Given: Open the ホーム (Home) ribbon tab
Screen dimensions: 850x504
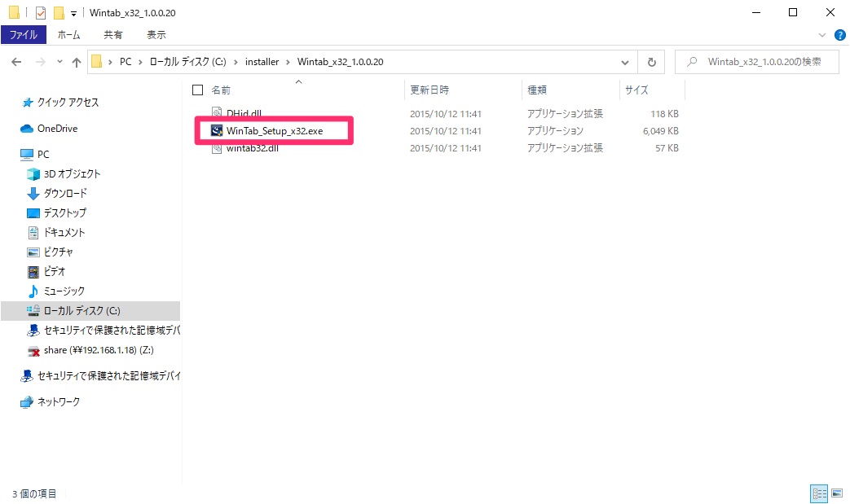Looking at the screenshot, I should 68,35.
